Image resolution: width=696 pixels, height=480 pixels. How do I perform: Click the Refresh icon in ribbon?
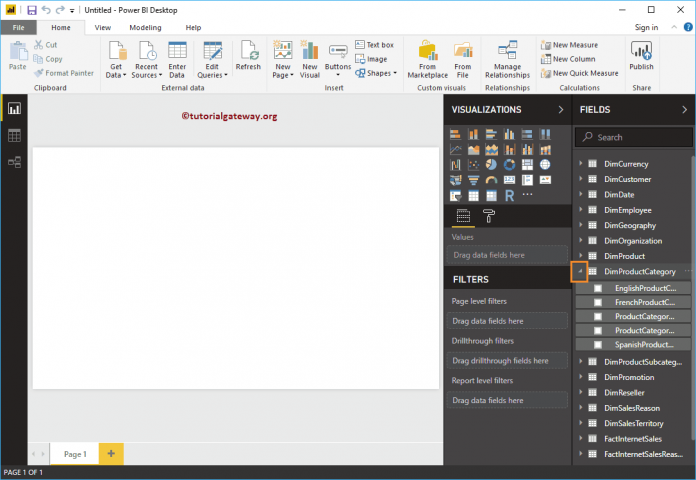(x=248, y=55)
